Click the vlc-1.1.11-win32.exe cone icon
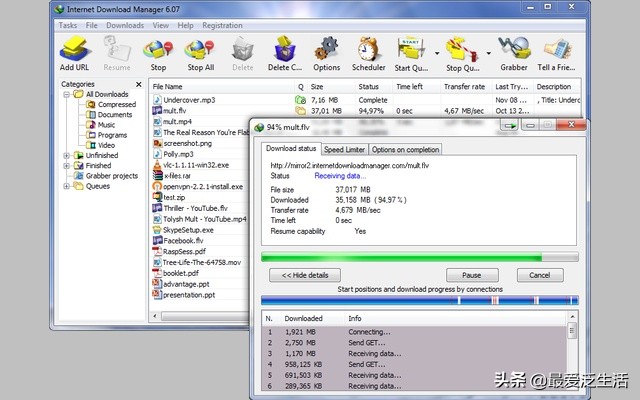The image size is (640, 400). click(157, 165)
